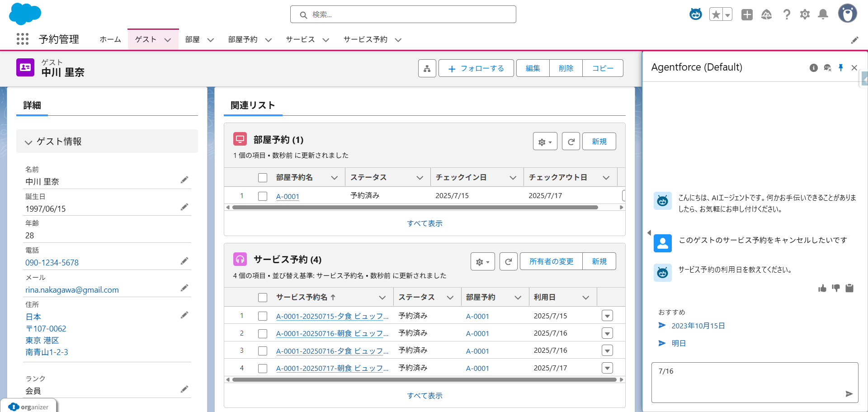Image resolution: width=868 pixels, height=412 pixels.
Task: Give thumbs up to the agent reply
Action: (823, 288)
